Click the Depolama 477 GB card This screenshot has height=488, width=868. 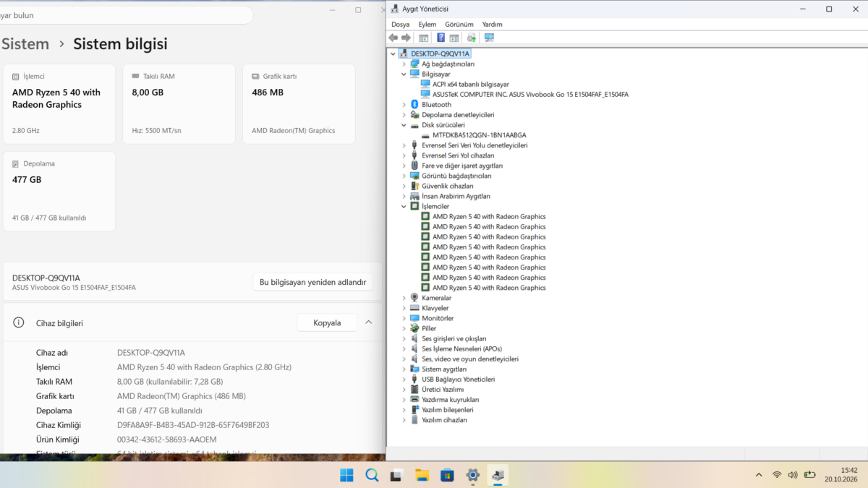[x=59, y=191]
